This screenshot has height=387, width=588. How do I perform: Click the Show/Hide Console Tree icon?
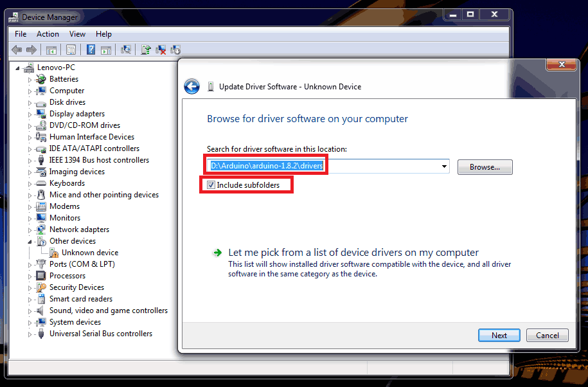pyautogui.click(x=52, y=50)
